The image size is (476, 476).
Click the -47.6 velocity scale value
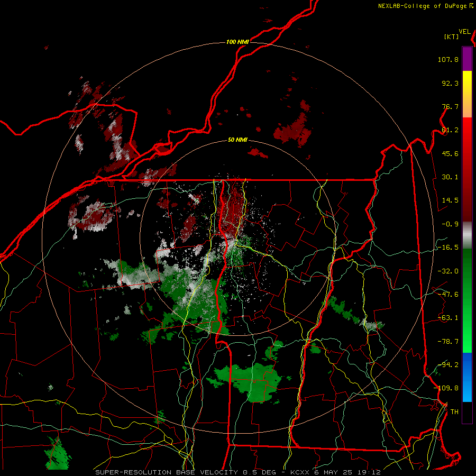tap(448, 295)
